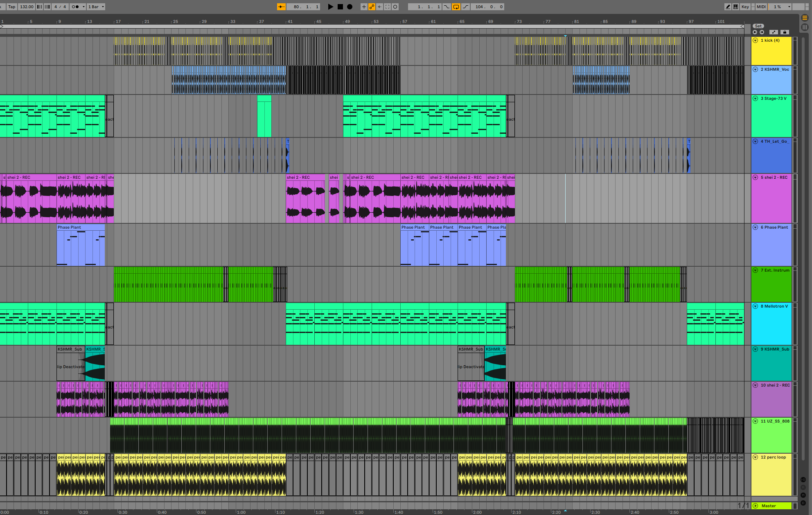Viewport: 812px width, 515px height.
Task: Jump to Next Locator arrow
Action: click(762, 32)
